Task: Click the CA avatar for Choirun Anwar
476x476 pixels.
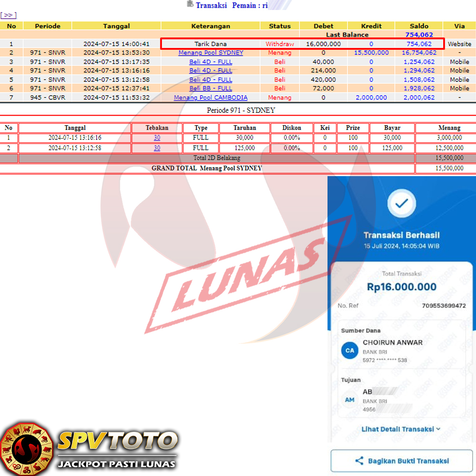Action: [350, 350]
